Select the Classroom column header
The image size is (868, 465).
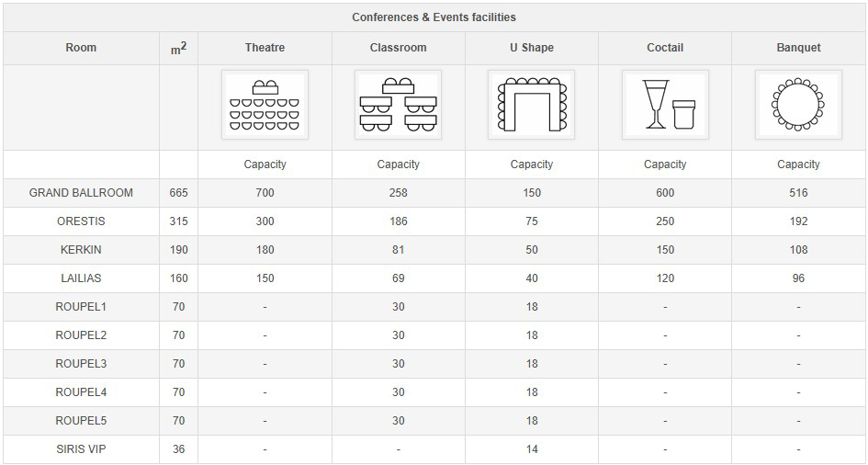(x=398, y=48)
